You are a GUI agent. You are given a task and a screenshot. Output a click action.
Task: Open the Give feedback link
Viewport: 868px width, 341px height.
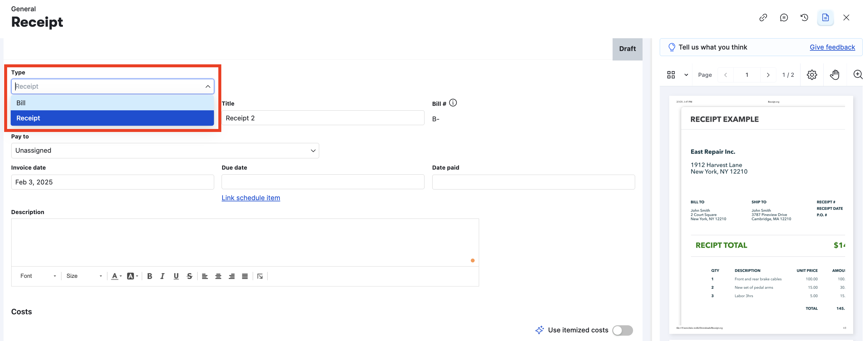pos(832,47)
